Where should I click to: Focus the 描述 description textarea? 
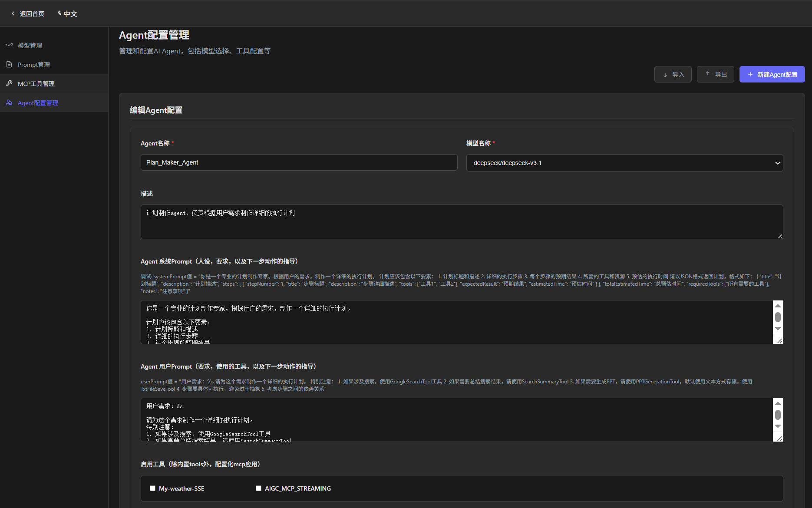click(x=462, y=222)
